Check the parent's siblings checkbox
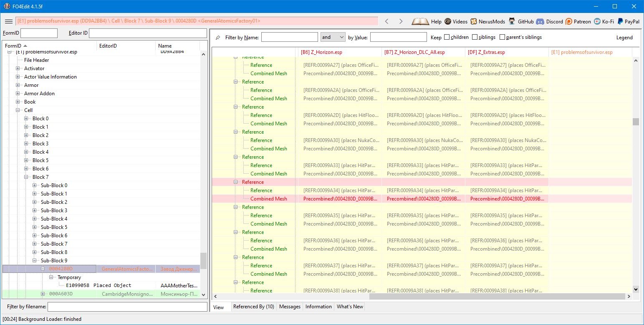644x325 pixels. pos(502,37)
